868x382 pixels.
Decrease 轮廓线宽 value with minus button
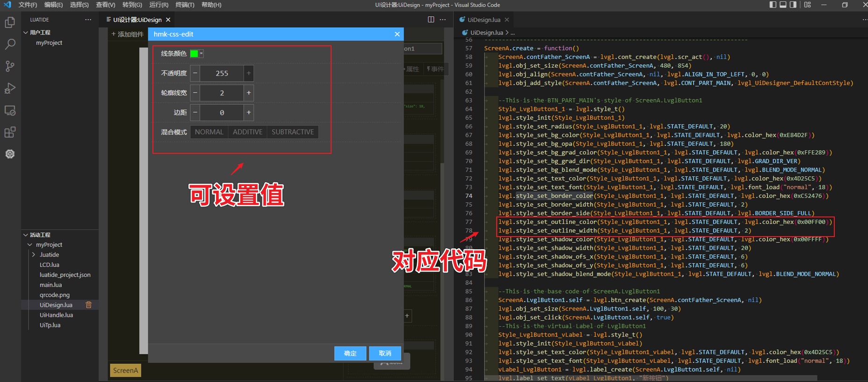pos(195,93)
